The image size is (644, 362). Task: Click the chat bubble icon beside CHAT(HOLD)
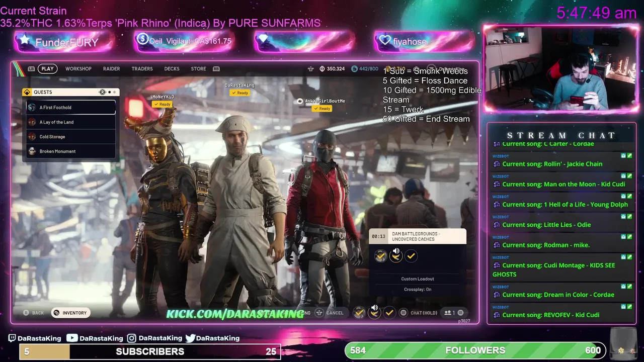pos(403,313)
